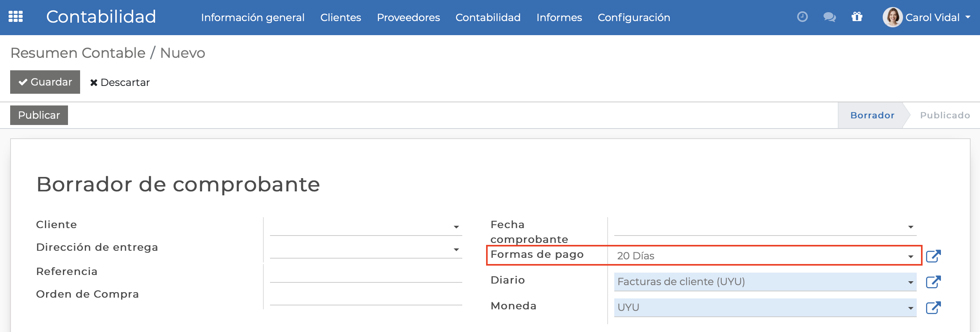Expand the Cliente dropdown

(456, 227)
